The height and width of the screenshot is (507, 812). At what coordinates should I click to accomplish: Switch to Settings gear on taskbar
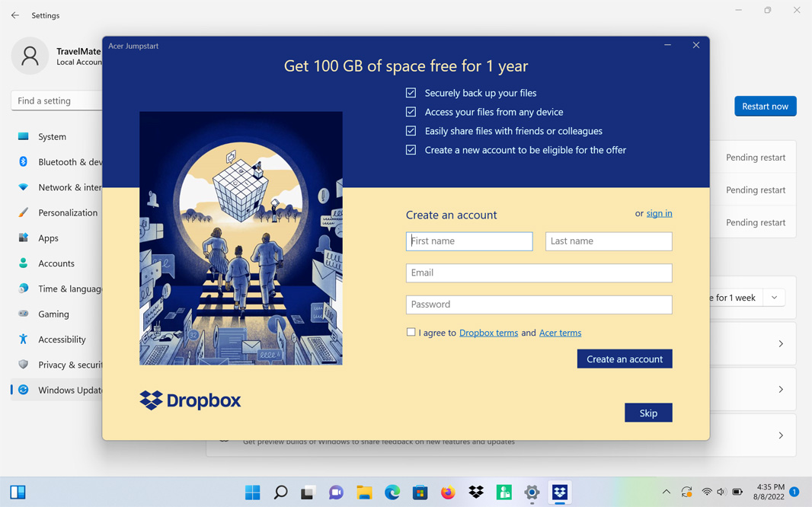click(532, 492)
